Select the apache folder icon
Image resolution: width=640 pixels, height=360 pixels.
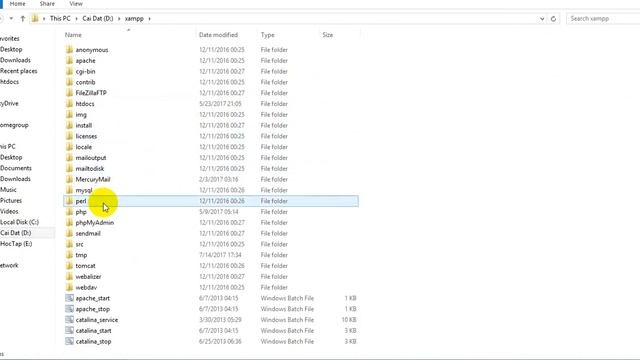(x=69, y=60)
